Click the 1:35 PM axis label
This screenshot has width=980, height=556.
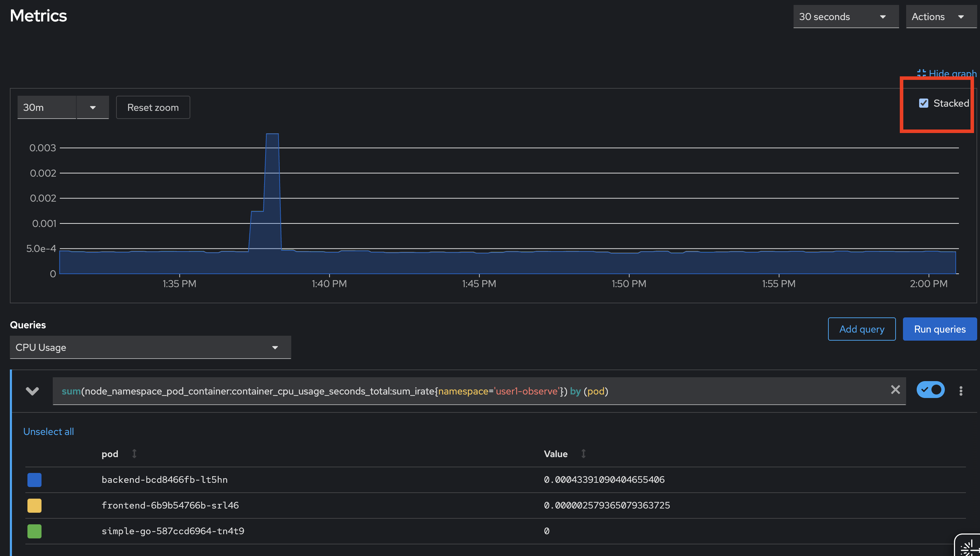click(x=179, y=284)
